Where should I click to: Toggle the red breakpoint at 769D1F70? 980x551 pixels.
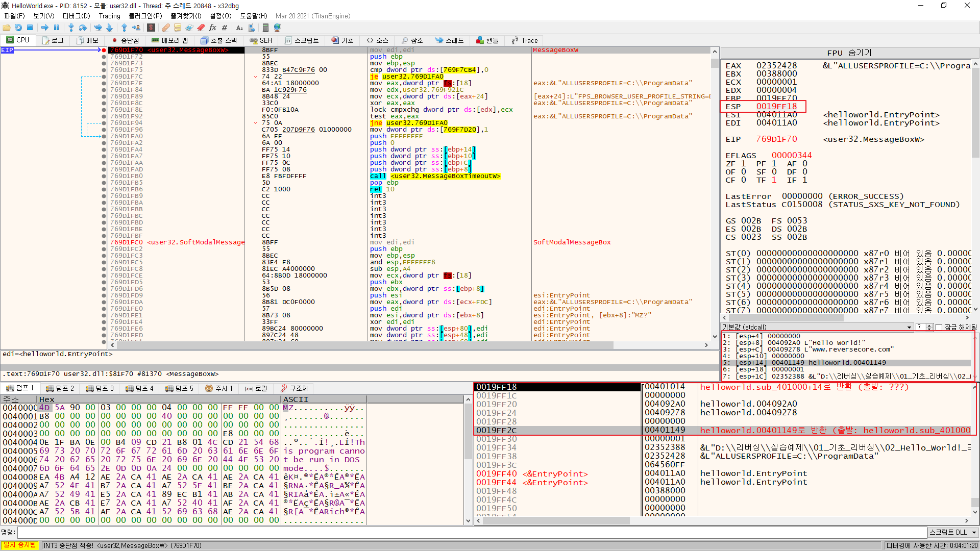point(104,50)
